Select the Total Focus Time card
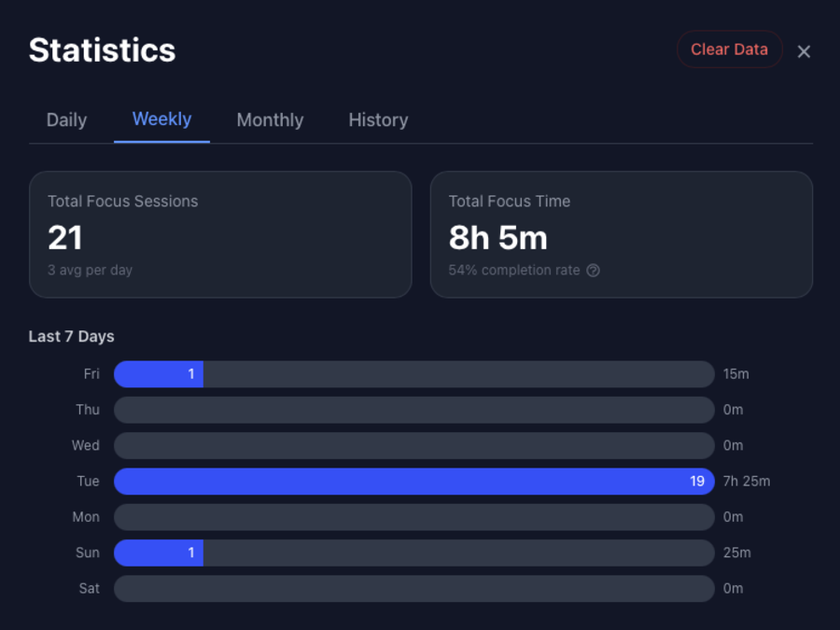Screen dimensions: 840x630 point(622,233)
